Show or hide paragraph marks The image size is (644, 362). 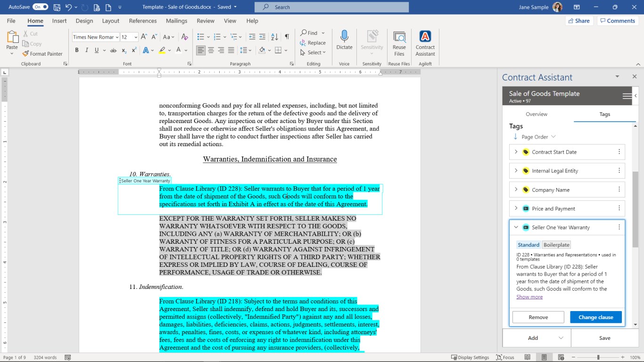[x=287, y=37]
